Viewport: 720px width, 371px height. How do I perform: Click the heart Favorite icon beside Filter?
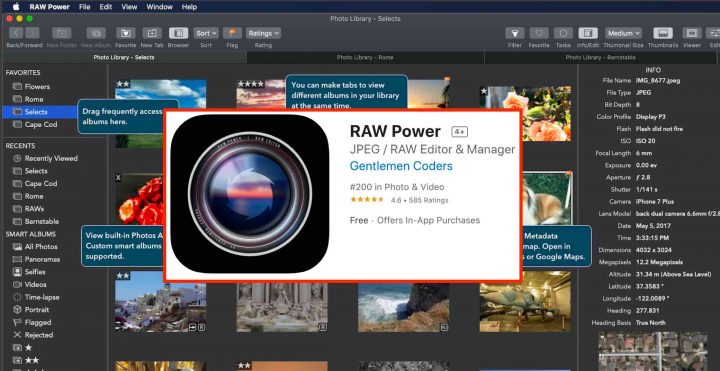click(539, 33)
